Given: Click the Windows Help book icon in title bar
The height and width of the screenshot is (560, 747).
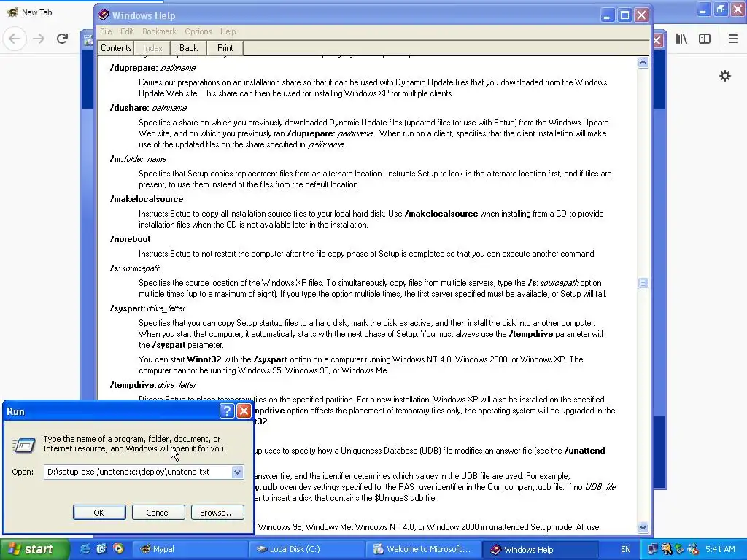Looking at the screenshot, I should click(x=104, y=15).
